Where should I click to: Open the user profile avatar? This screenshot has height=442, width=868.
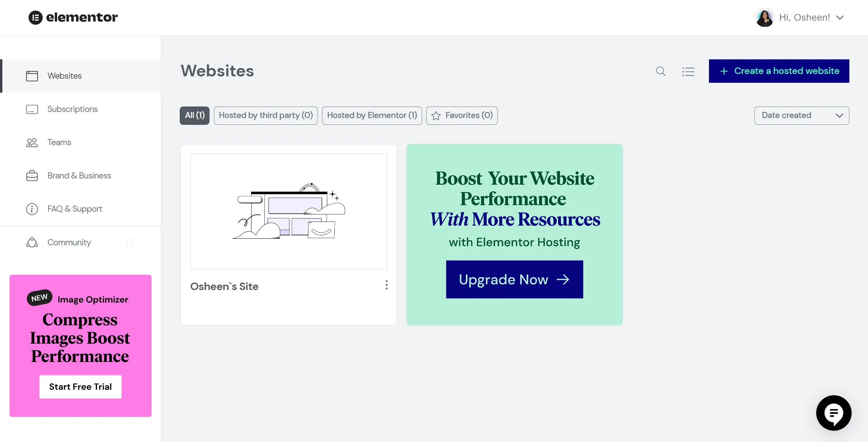[765, 18]
